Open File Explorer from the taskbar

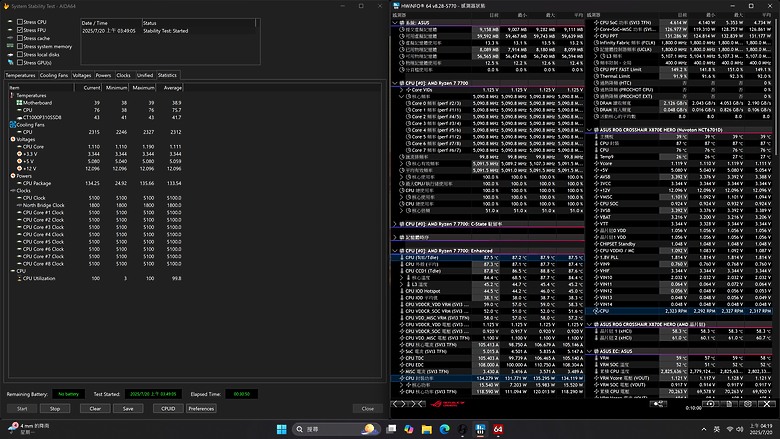(x=427, y=429)
